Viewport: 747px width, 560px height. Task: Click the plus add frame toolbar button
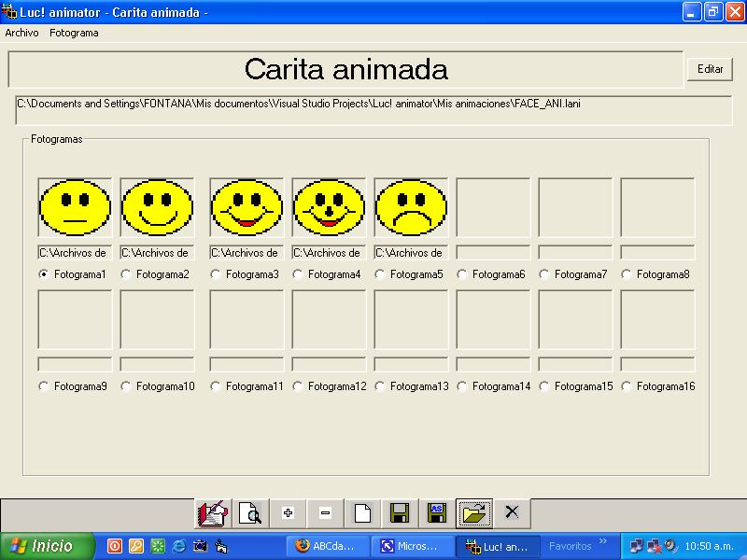coord(288,513)
